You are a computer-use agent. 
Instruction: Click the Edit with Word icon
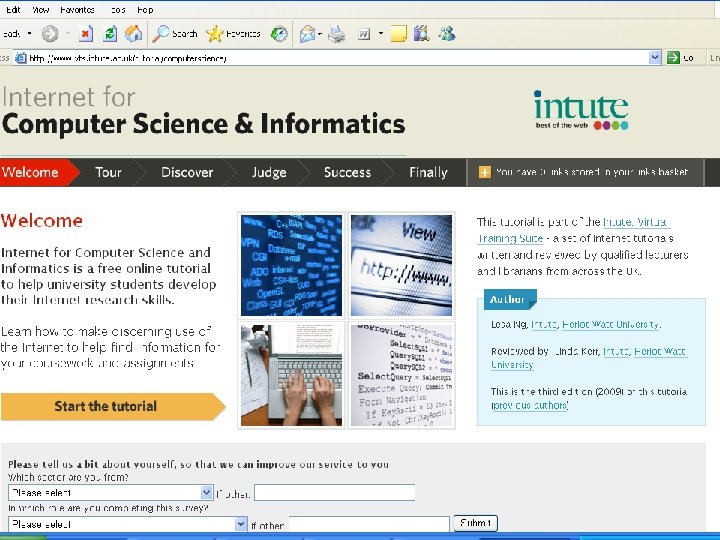[364, 34]
